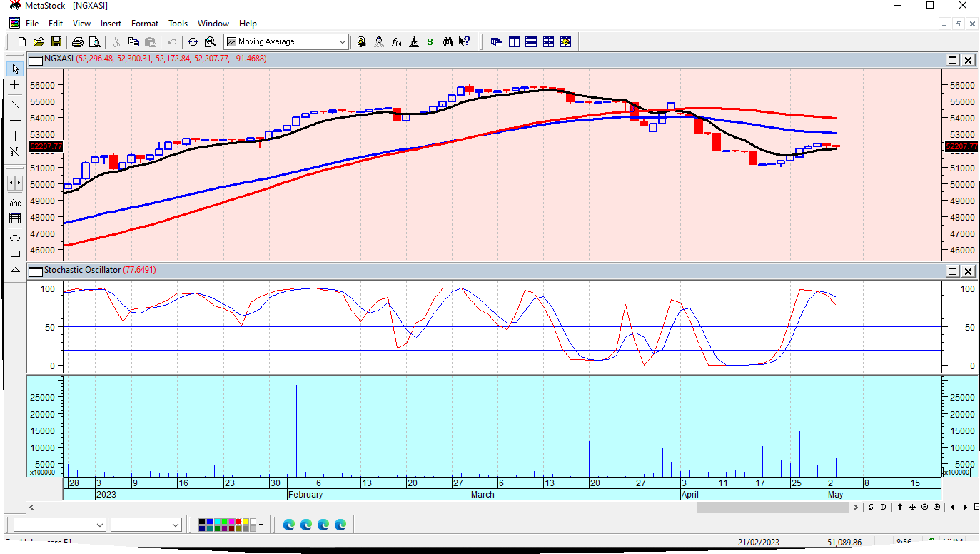Select the diagonal trendline tool
Screen dimensions: 980x554
click(x=15, y=104)
